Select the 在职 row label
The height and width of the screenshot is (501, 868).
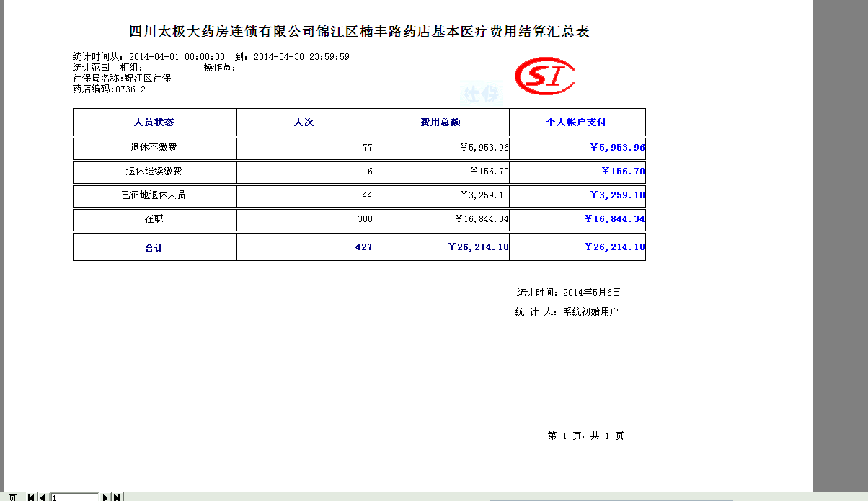(x=154, y=219)
